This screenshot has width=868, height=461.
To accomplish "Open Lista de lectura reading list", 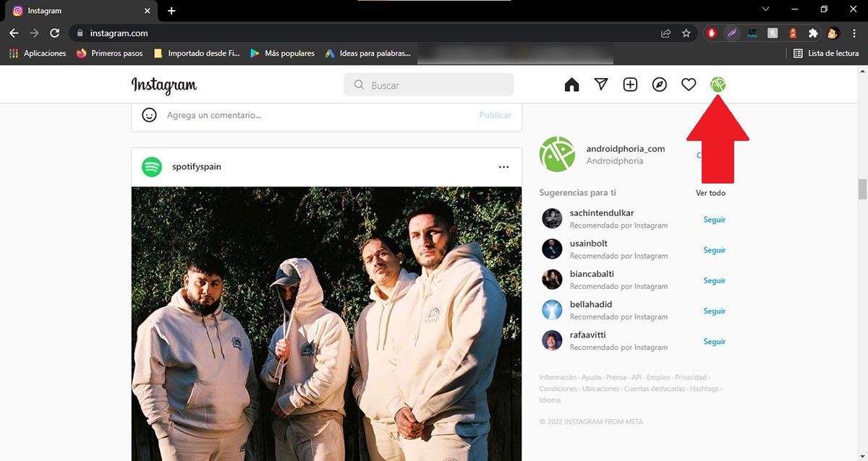I will [x=826, y=53].
